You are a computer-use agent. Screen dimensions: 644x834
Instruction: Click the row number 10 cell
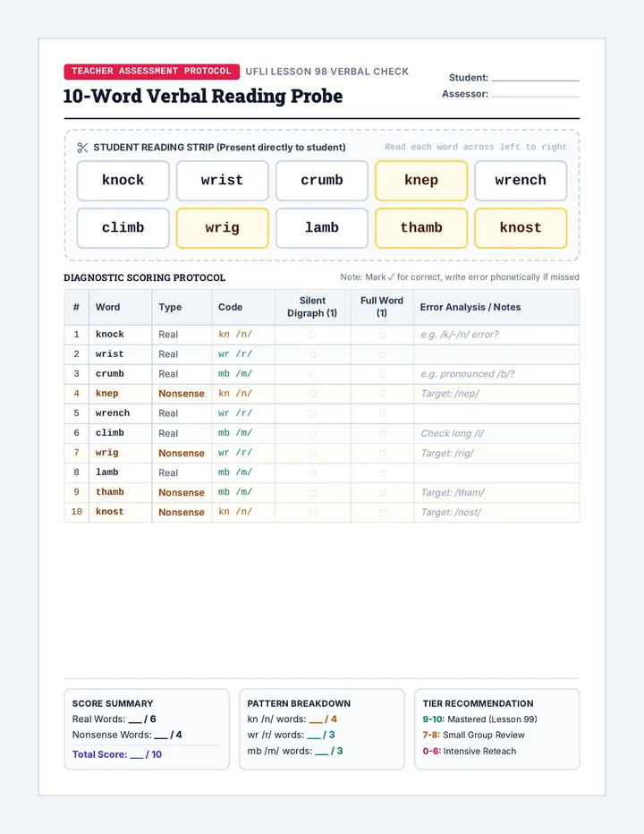click(77, 512)
